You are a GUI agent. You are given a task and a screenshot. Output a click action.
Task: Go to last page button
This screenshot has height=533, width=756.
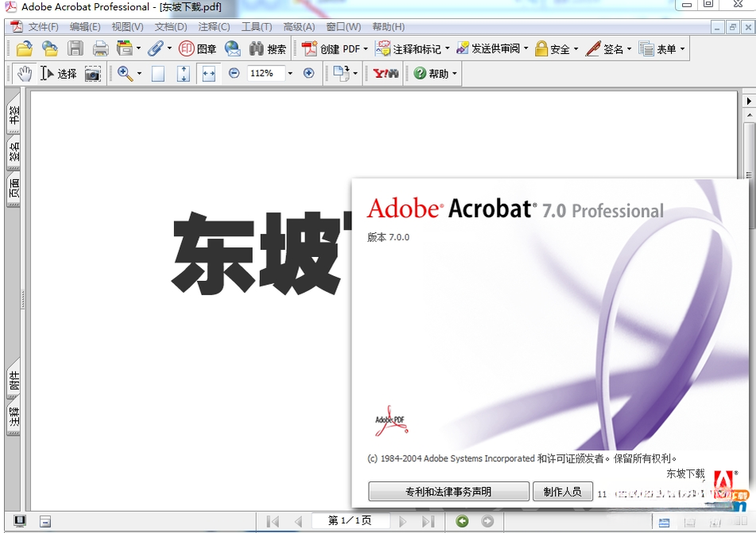tap(428, 521)
